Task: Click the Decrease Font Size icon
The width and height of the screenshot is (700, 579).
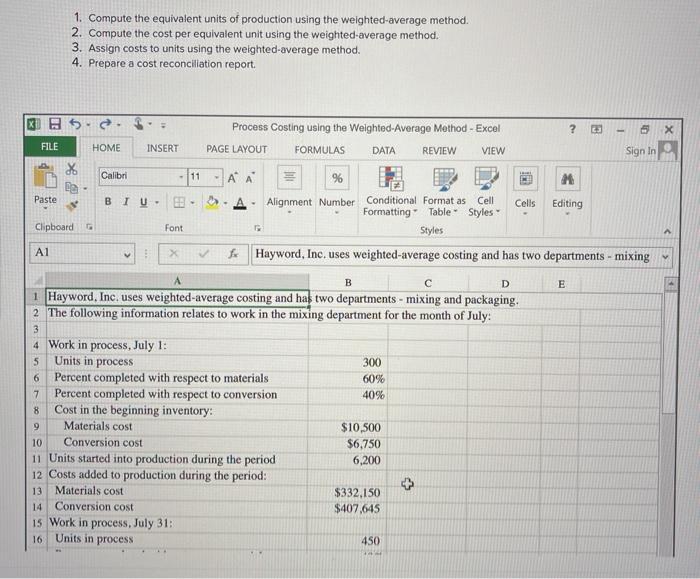Action: point(250,178)
